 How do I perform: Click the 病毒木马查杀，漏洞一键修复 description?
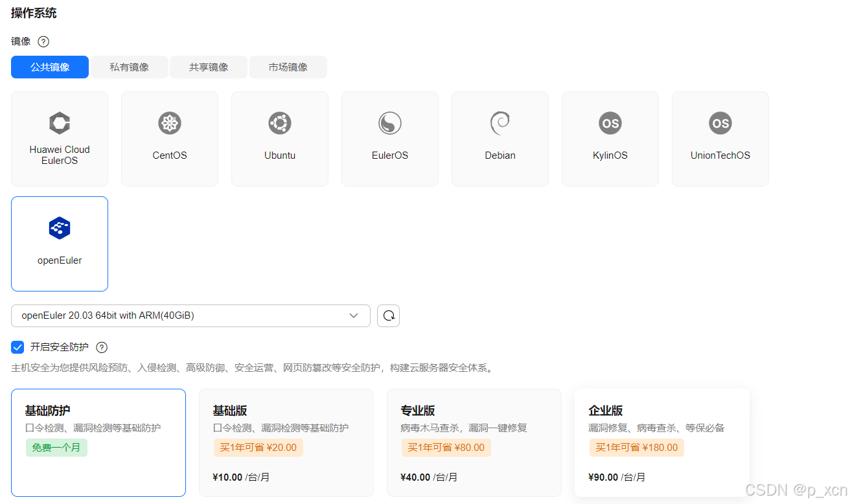tap(464, 428)
